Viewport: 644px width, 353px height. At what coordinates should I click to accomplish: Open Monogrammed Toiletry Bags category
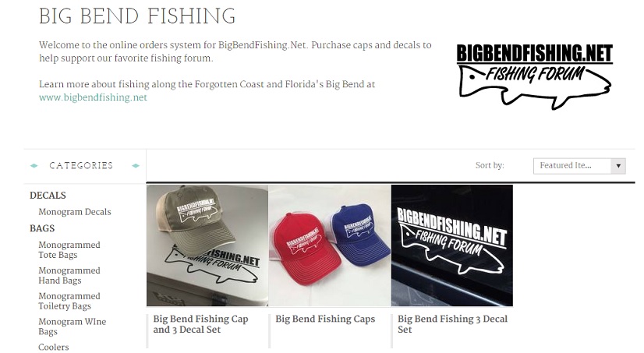point(69,301)
